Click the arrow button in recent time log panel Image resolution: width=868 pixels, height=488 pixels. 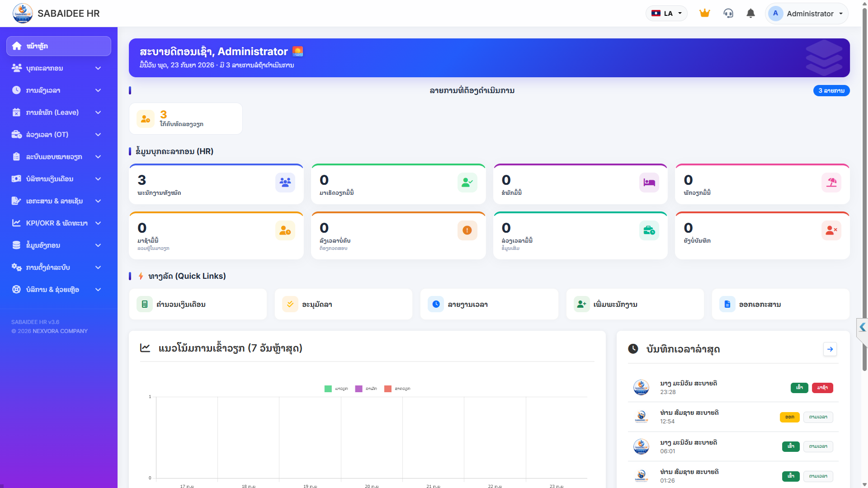pyautogui.click(x=830, y=349)
